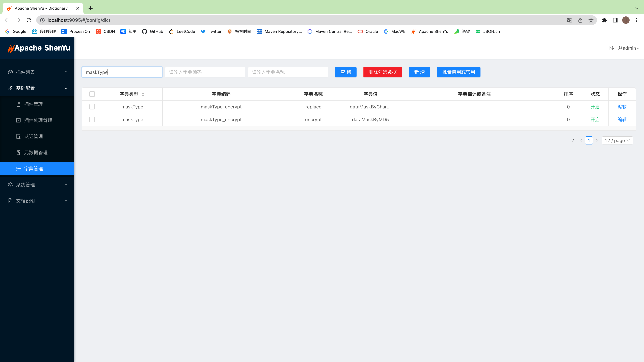Click the Apache ShenYu sidebar logo
Screen dimensions: 644x362
(x=39, y=48)
